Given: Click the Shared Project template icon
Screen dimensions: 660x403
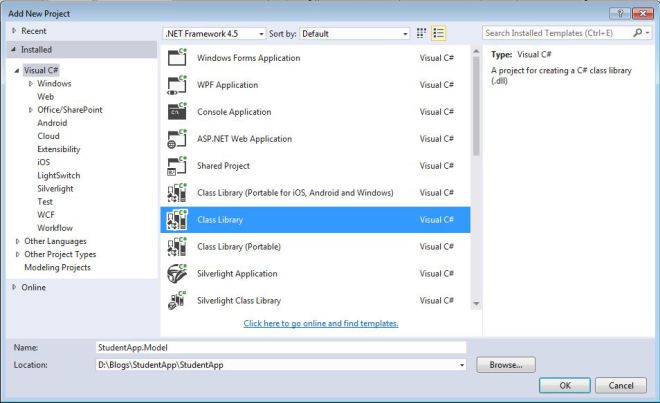Looking at the screenshot, I should coord(177,165).
